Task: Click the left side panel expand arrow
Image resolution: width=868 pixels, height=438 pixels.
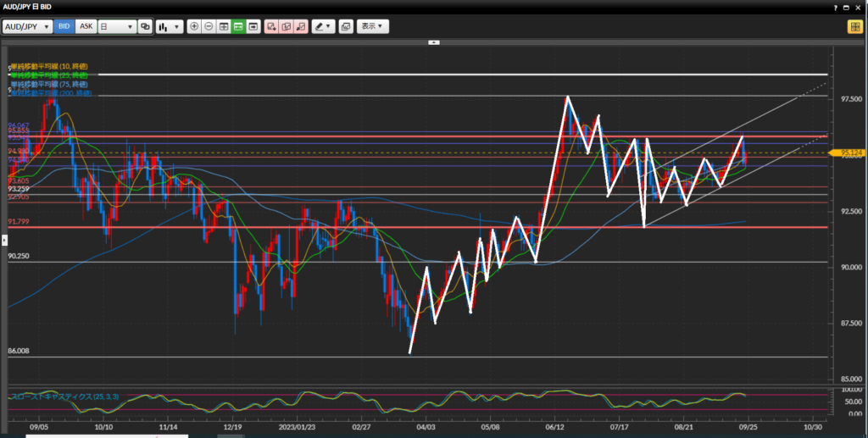Action: coord(3,241)
